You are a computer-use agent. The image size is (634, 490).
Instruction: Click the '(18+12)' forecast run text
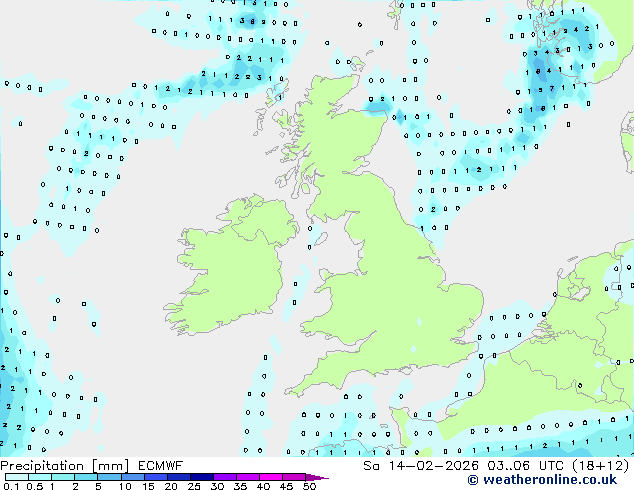click(600, 466)
